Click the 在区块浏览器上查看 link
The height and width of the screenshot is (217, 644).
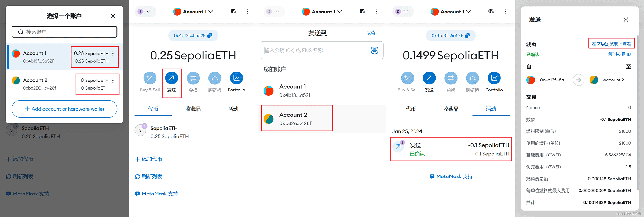[x=611, y=44]
